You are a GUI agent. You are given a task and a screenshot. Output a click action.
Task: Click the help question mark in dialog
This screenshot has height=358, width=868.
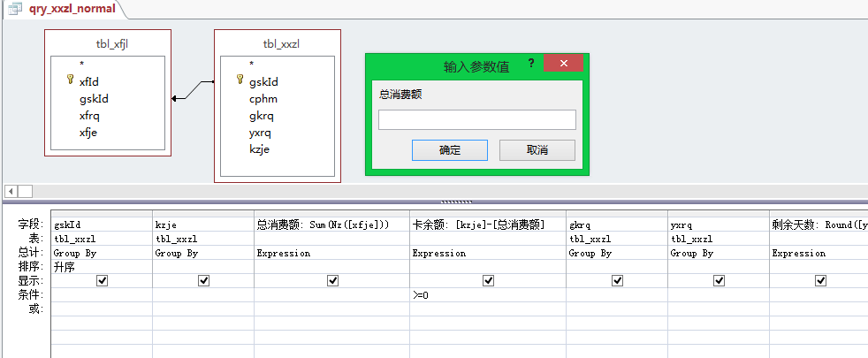[x=531, y=65]
